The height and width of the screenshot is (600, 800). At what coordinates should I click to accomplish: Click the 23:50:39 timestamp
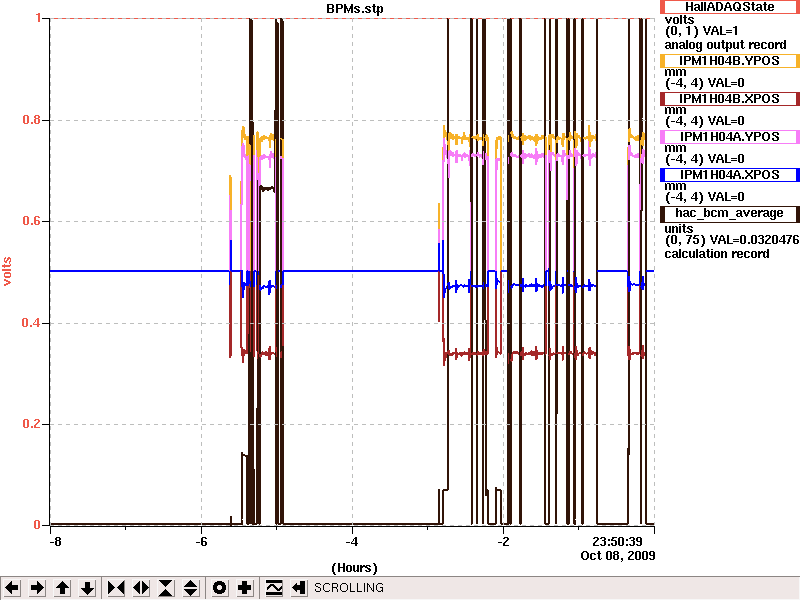pos(617,541)
